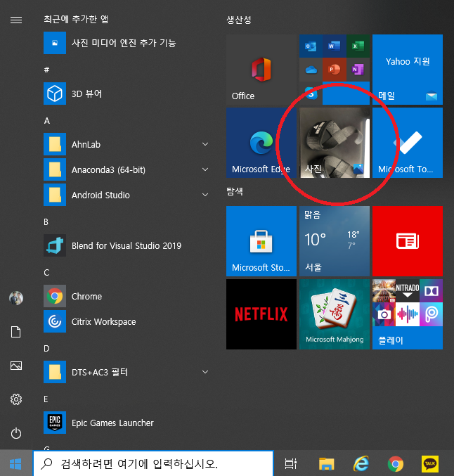This screenshot has width=454, height=476.
Task: Click the A letter header
Action: pos(46,121)
